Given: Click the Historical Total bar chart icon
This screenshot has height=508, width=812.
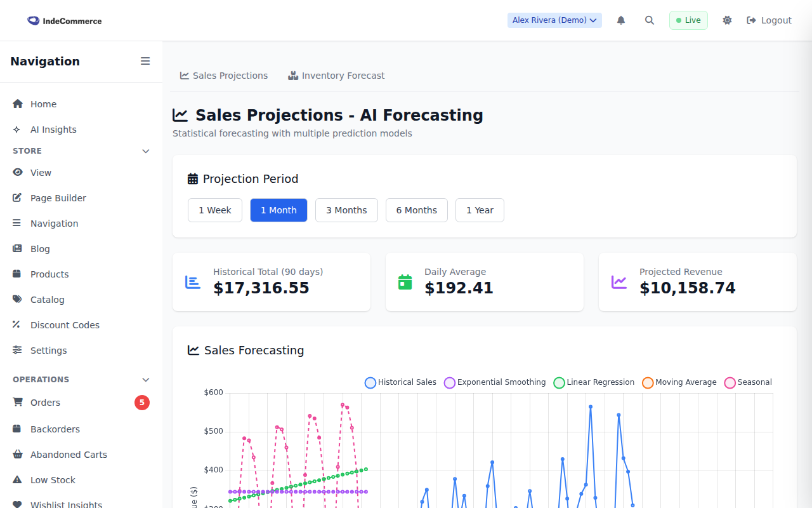Looking at the screenshot, I should click(193, 282).
